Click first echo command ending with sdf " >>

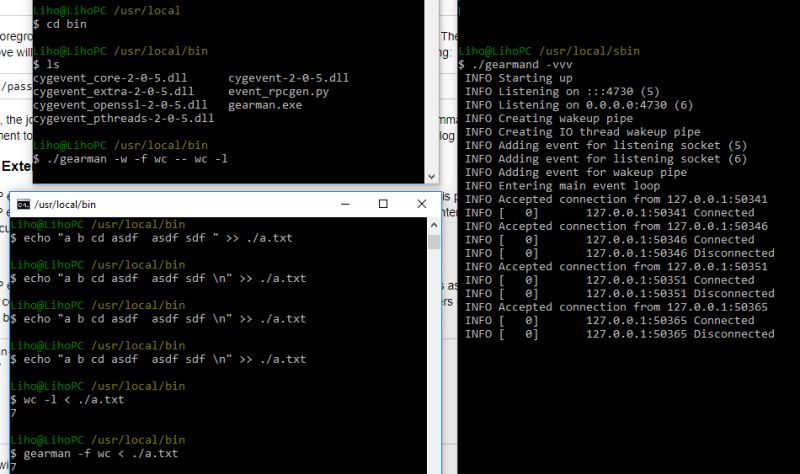coord(158,238)
